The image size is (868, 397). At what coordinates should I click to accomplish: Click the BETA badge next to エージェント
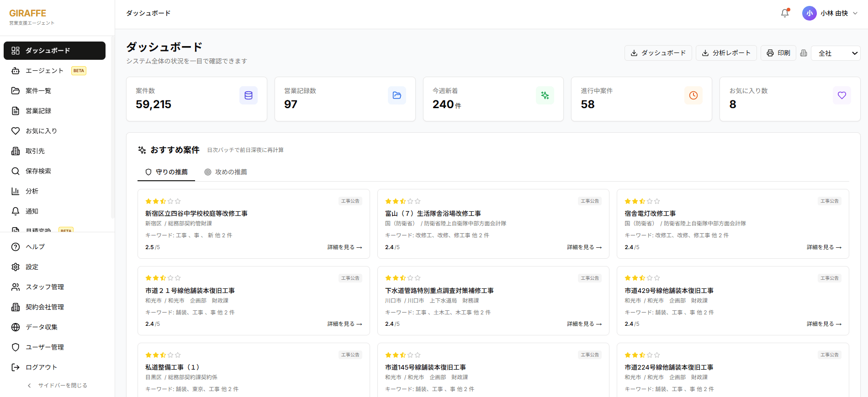coord(79,71)
